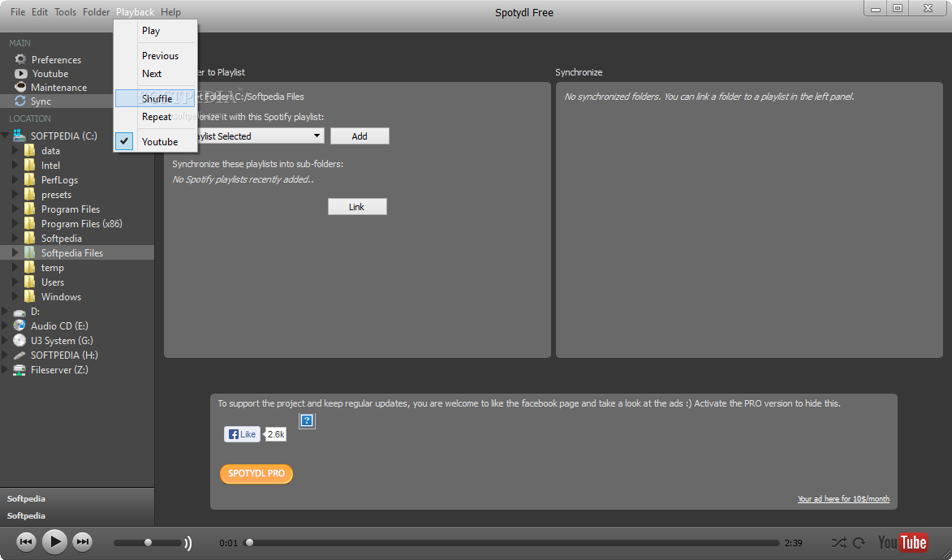The width and height of the screenshot is (952, 560).
Task: Click the Fileserver (Z:) network drive icon
Action: pos(19,369)
